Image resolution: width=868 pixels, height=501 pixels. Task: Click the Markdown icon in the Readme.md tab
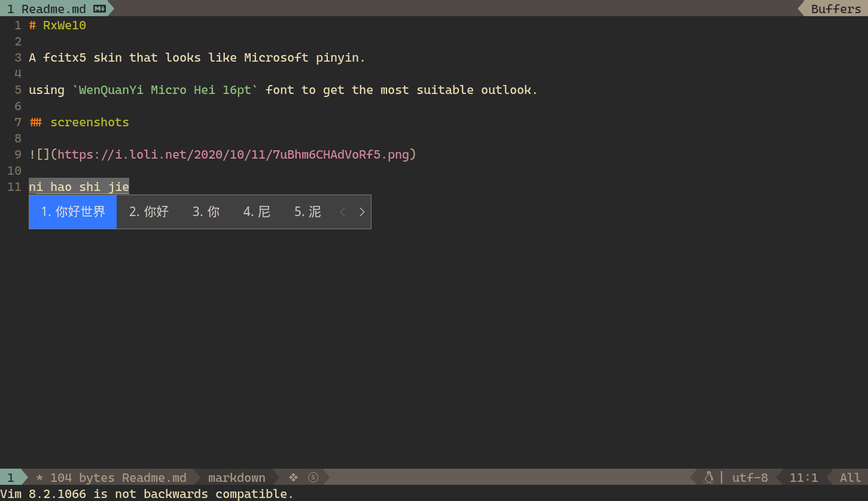point(100,9)
